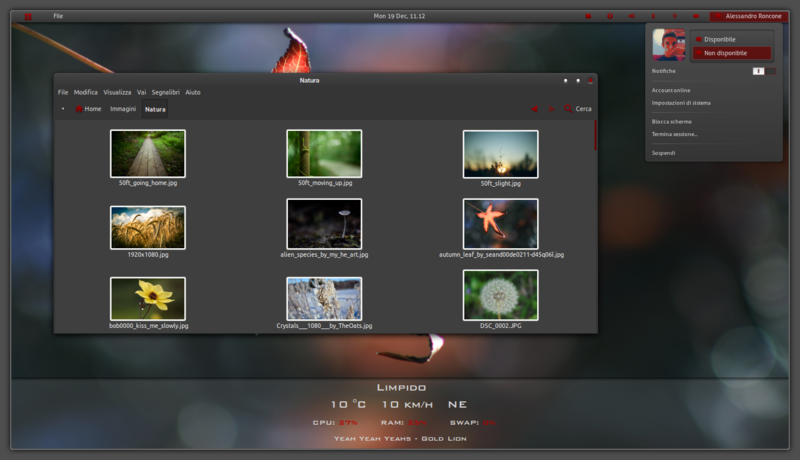Viewport: 800px width, 460px height.
Task: Open the Visualizza menu
Action: coord(117,92)
